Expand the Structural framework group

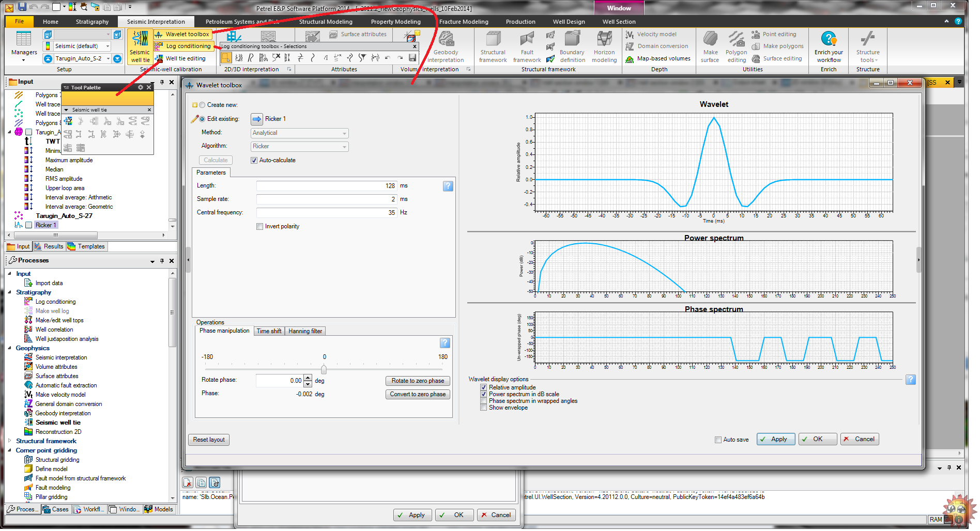(x=10, y=441)
